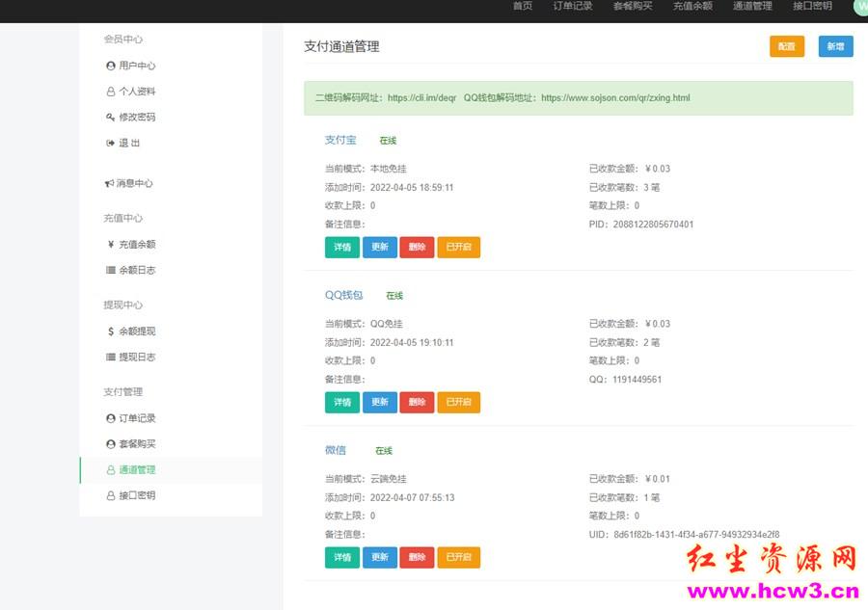Click the 在线 status beside 支付宝
This screenshot has height=610, width=868.
[x=388, y=141]
